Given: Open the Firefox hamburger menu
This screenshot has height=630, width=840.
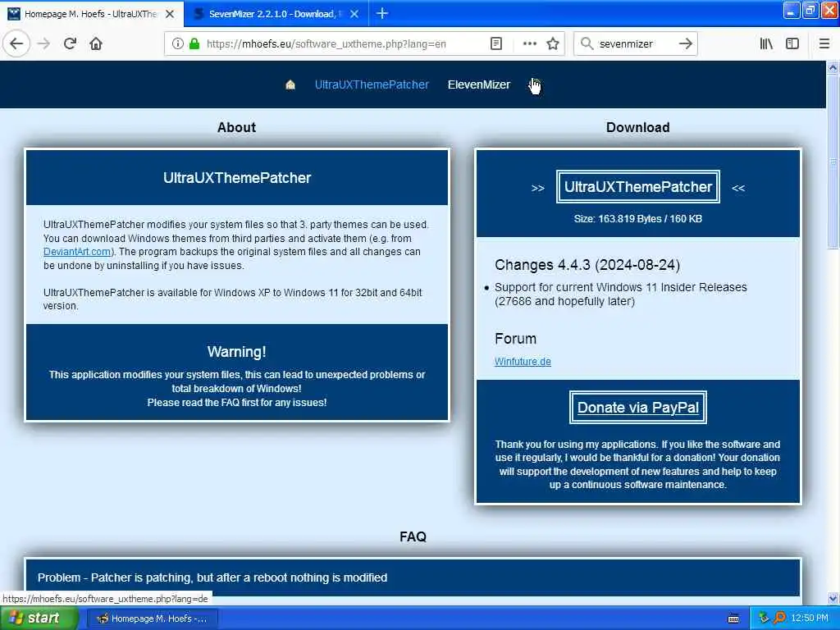Looking at the screenshot, I should pos(824,44).
